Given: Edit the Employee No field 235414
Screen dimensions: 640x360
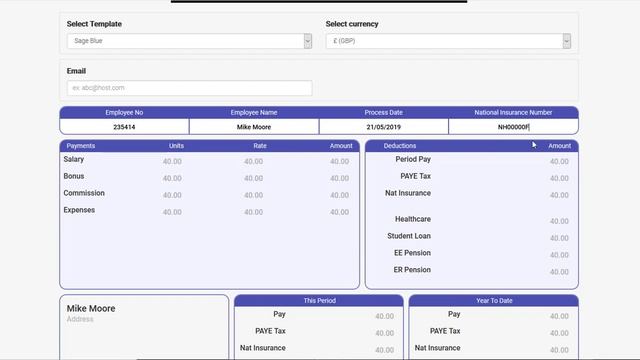Looking at the screenshot, I should [x=124, y=127].
